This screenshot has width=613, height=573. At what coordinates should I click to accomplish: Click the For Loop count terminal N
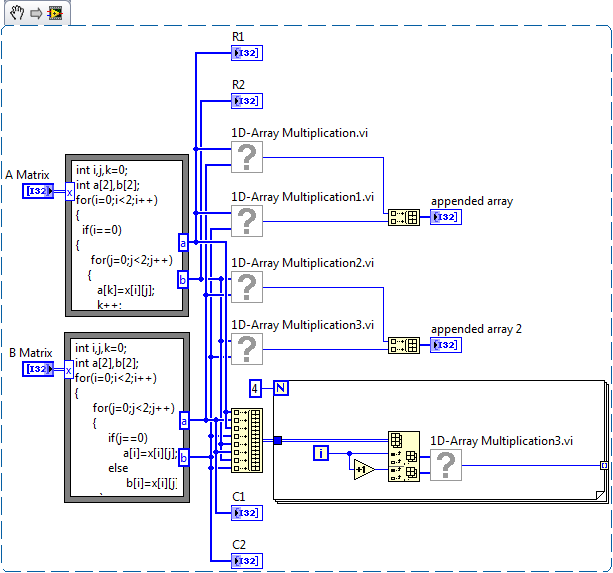click(281, 388)
